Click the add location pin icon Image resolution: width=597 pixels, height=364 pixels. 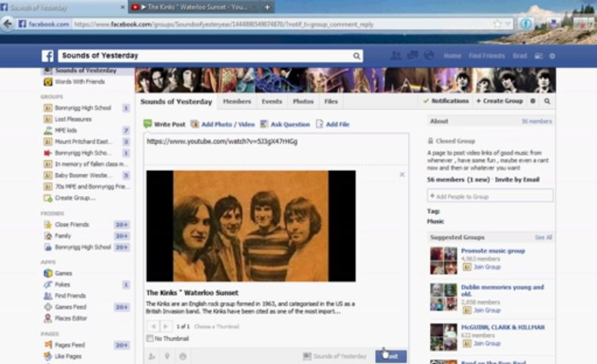[167, 356]
